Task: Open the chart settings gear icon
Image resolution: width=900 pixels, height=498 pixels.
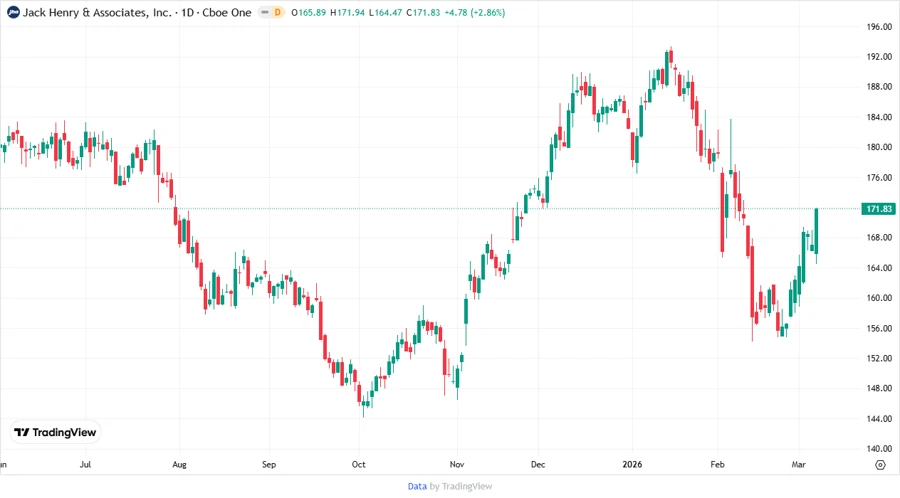Action: tap(880, 465)
